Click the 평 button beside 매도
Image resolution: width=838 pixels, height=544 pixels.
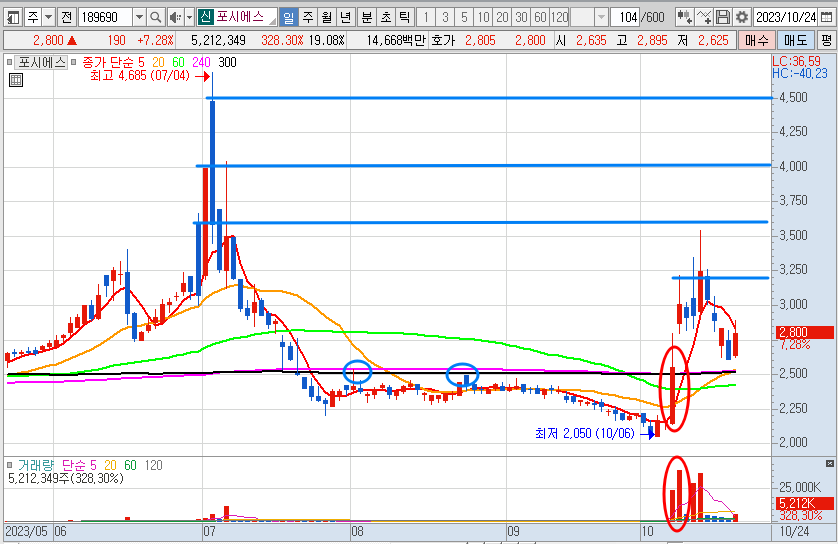[826, 40]
